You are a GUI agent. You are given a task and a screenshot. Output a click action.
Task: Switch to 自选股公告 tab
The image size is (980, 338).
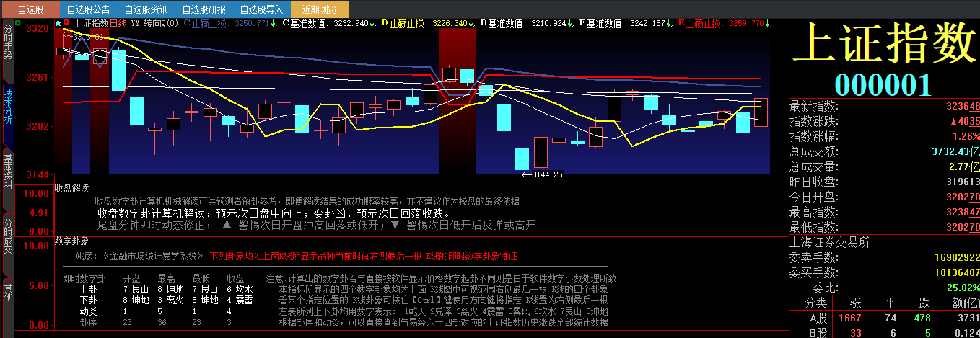(x=88, y=9)
